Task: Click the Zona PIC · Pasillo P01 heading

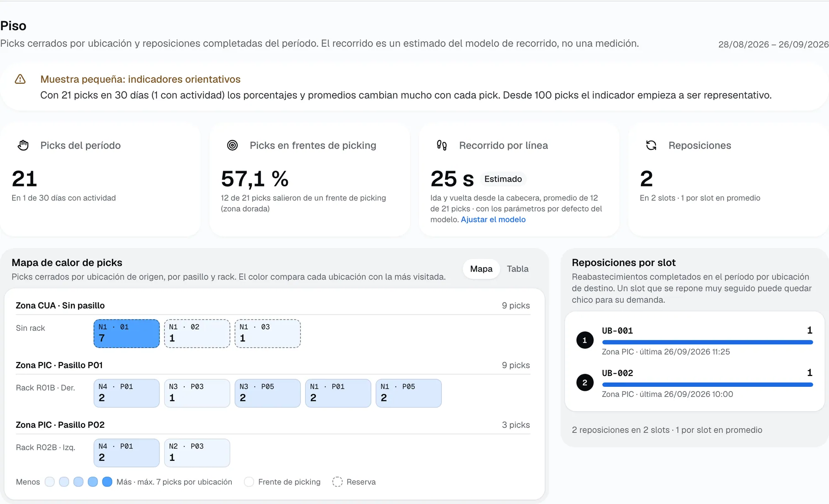Action: (x=59, y=365)
